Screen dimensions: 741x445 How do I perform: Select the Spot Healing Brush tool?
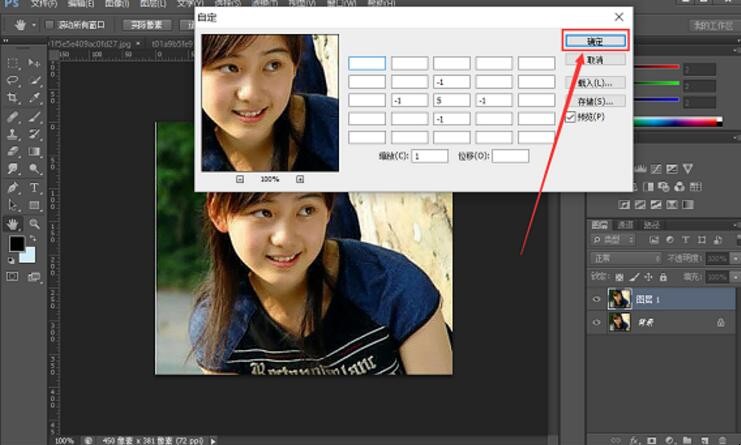pos(13,117)
